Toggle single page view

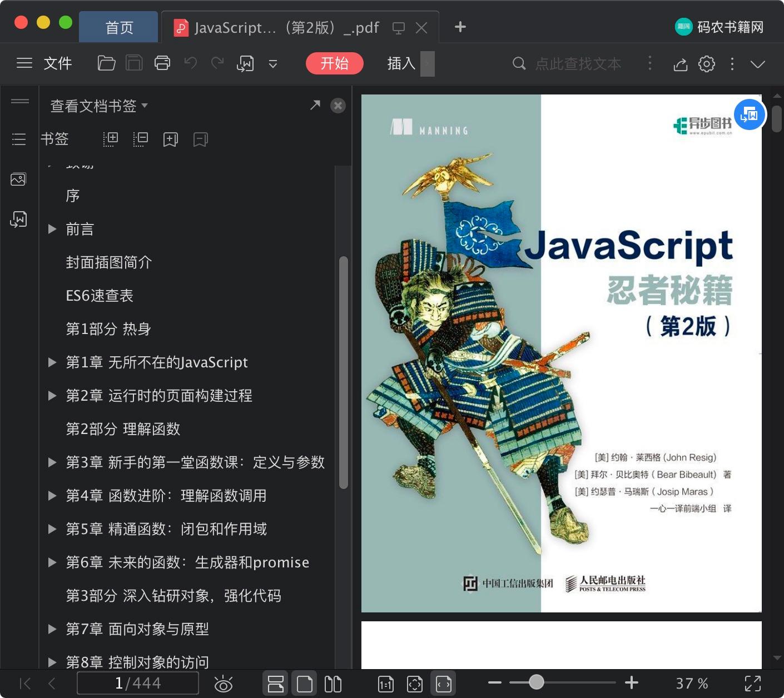[x=304, y=684]
